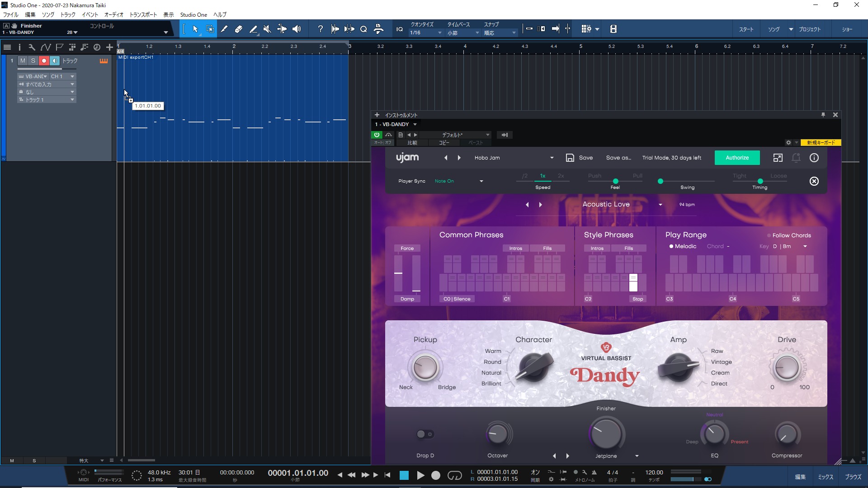Toggle the Drop D switch
The height and width of the screenshot is (488, 868).
(x=425, y=434)
